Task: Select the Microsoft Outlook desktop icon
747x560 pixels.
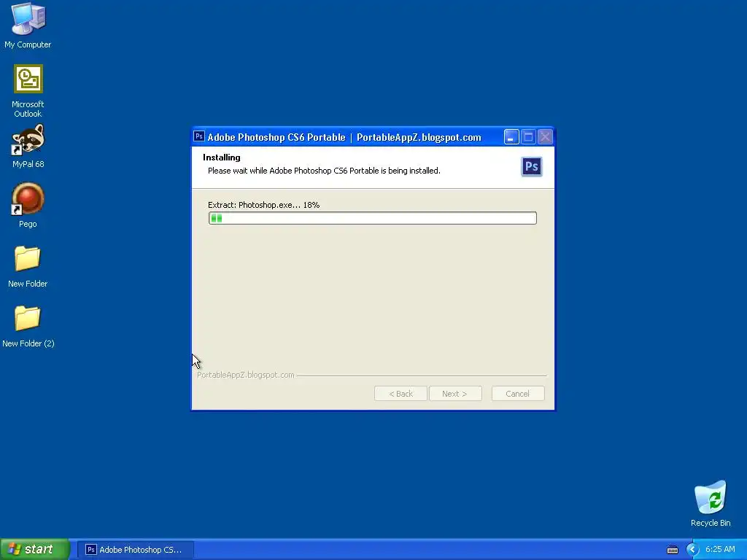Action: pos(28,90)
